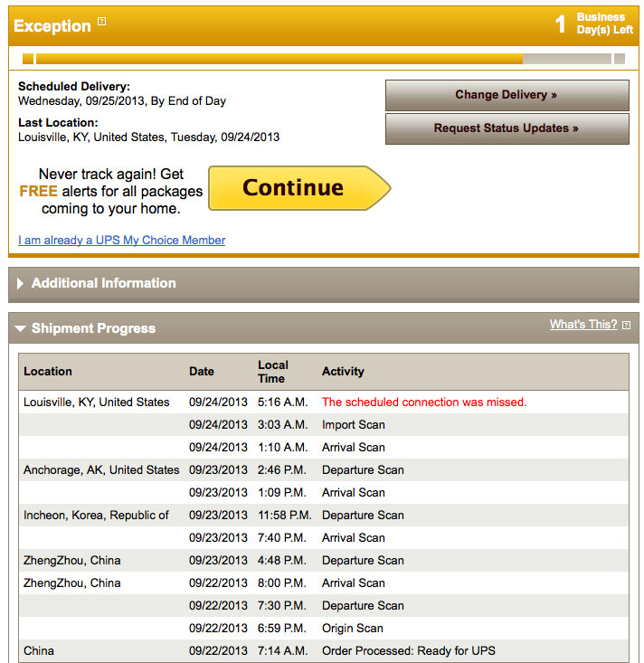Click the 7:30 P.M. Departure Scan row
This screenshot has width=644, height=663.
tap(324, 605)
